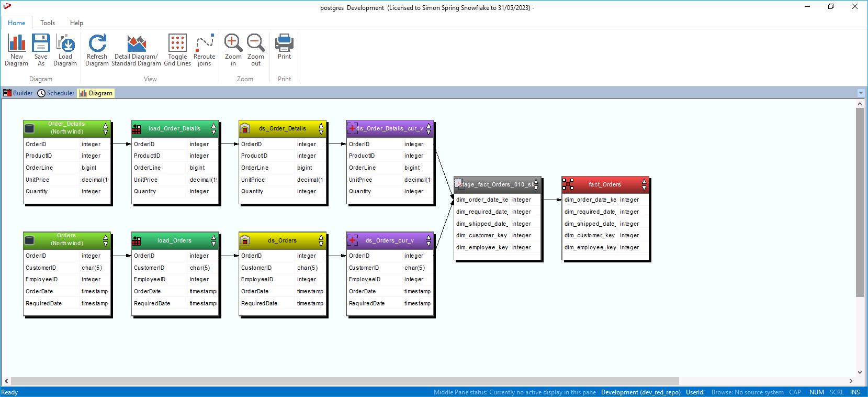Switch to the Builder tab
The image size is (868, 397).
(18, 93)
